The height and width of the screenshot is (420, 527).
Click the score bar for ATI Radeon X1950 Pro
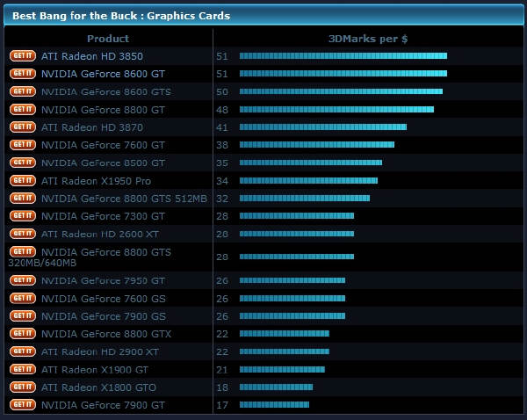pyautogui.click(x=308, y=181)
